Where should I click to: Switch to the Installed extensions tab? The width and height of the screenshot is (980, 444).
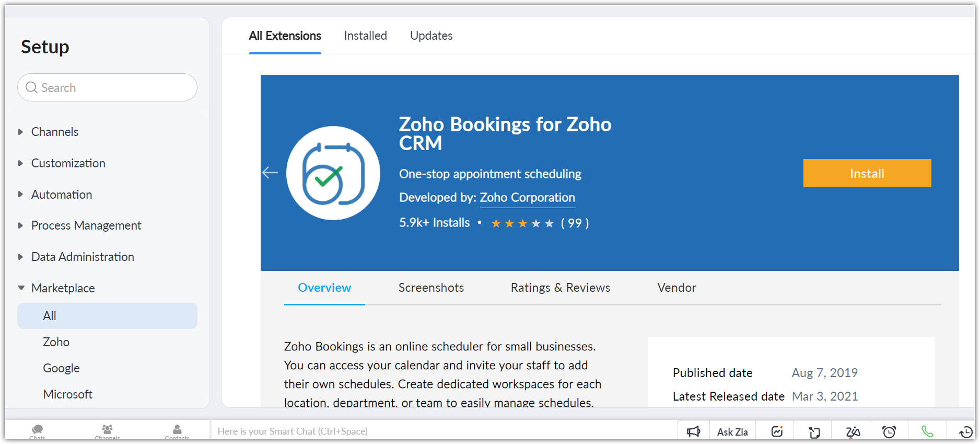tap(365, 36)
